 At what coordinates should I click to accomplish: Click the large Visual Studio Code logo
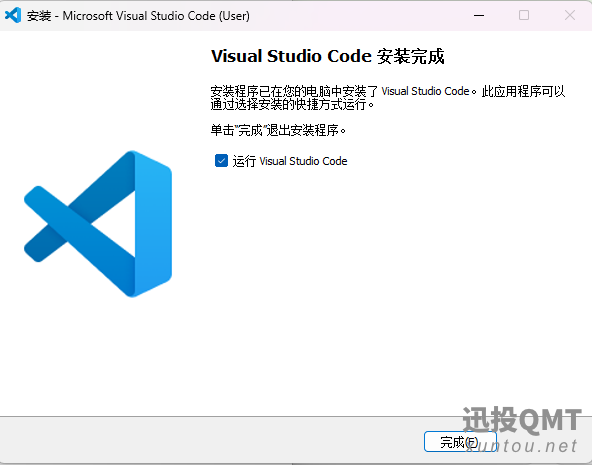[98, 224]
